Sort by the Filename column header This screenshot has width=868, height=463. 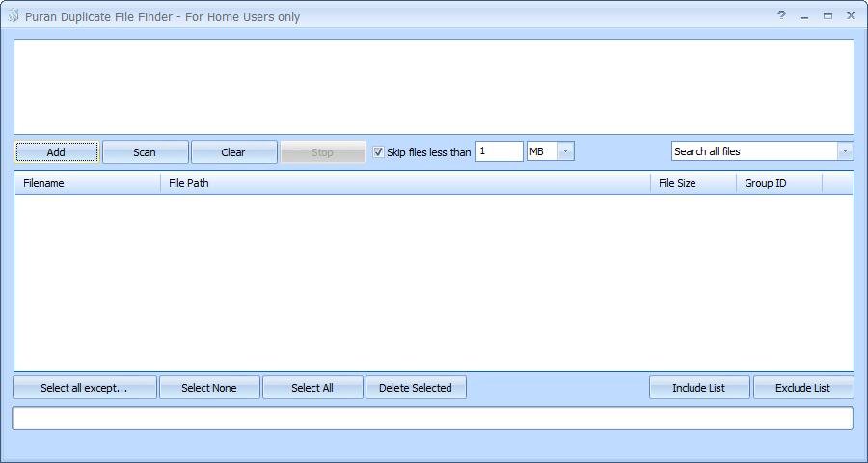coord(88,183)
